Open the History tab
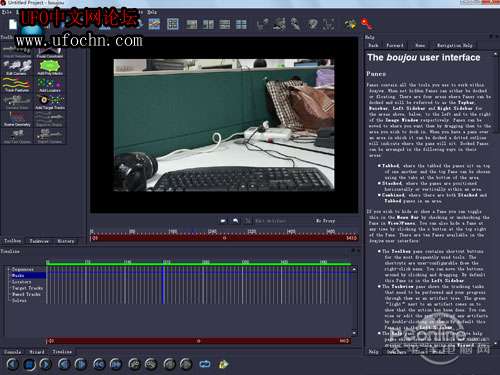Viewport: 500px width, 375px height. 66,241
